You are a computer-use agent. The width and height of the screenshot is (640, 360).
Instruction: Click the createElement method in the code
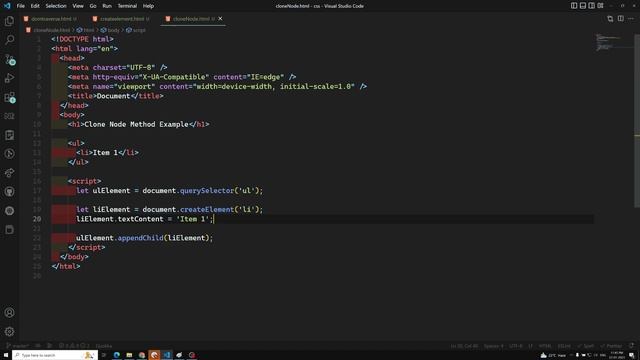[207, 209]
